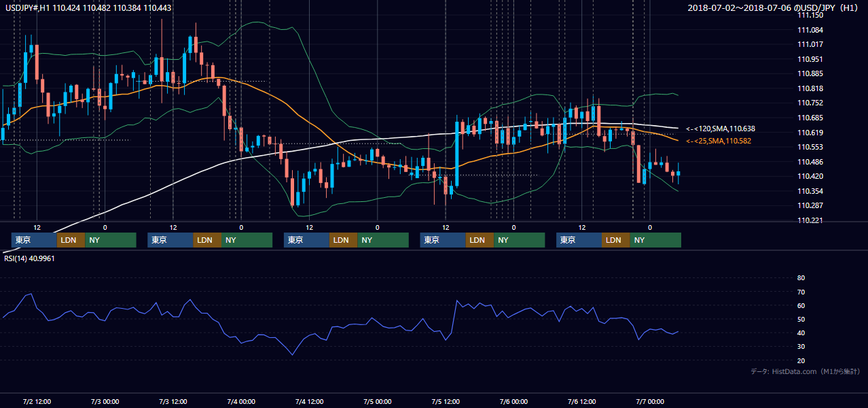Image resolution: width=868 pixels, height=408 pixels.
Task: Click the NY session block for July 6
Action: pos(655,240)
